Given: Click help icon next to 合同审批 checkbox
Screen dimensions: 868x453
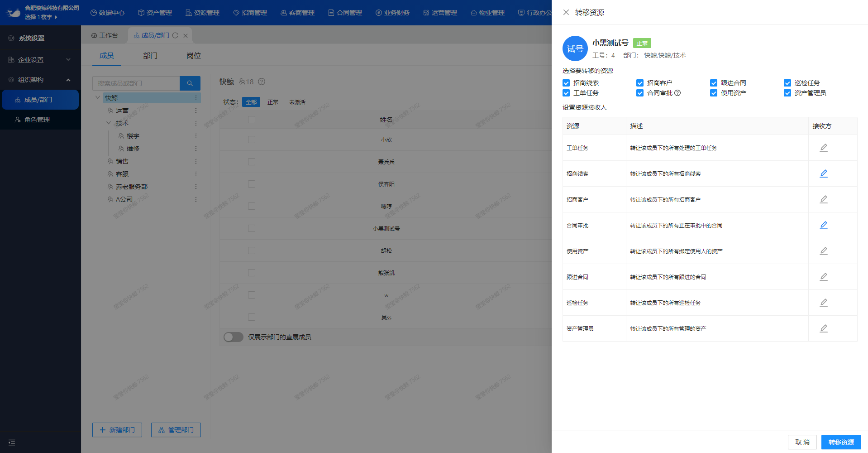Looking at the screenshot, I should (677, 93).
